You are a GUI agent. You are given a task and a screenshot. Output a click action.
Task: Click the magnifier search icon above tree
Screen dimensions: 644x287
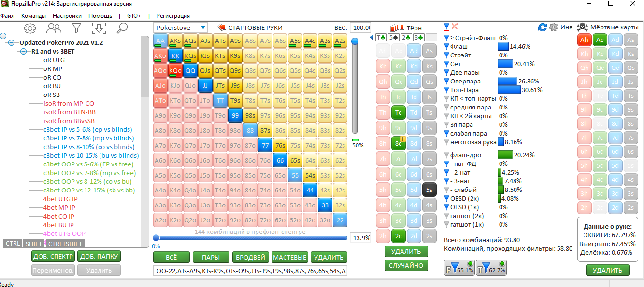click(122, 28)
